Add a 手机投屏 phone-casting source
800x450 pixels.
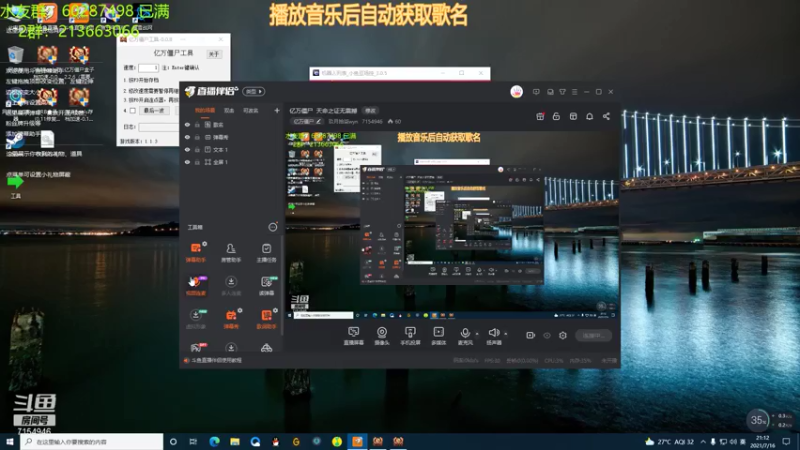pyautogui.click(x=410, y=336)
